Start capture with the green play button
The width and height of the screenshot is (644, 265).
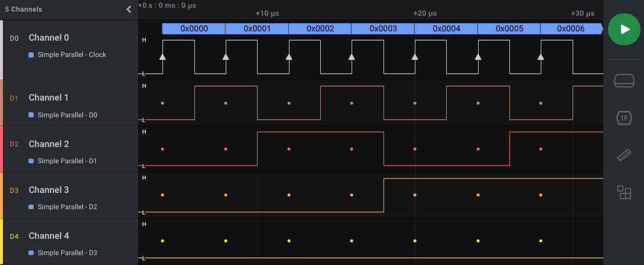click(x=624, y=30)
